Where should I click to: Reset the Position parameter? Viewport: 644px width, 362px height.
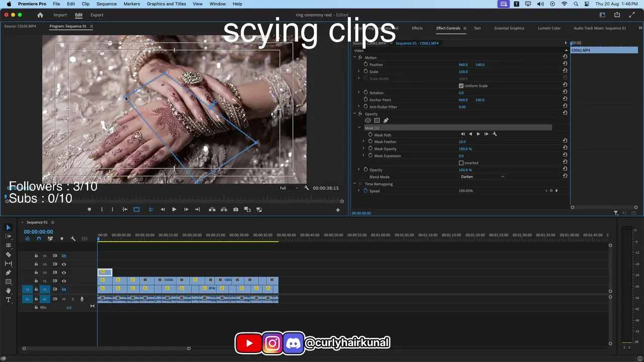(x=565, y=64)
